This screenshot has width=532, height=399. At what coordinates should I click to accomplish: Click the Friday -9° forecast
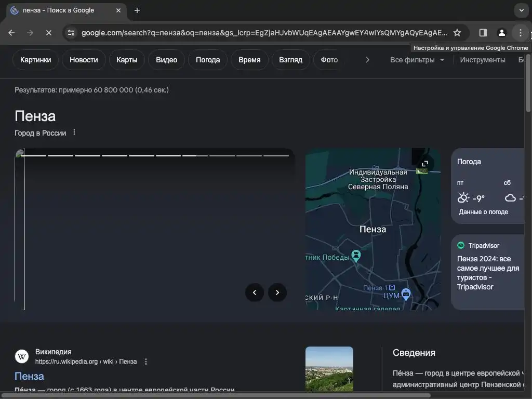(472, 193)
